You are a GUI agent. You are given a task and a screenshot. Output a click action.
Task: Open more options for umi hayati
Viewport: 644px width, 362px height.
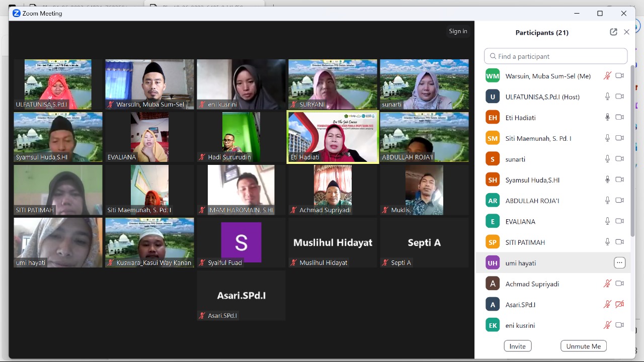click(619, 263)
